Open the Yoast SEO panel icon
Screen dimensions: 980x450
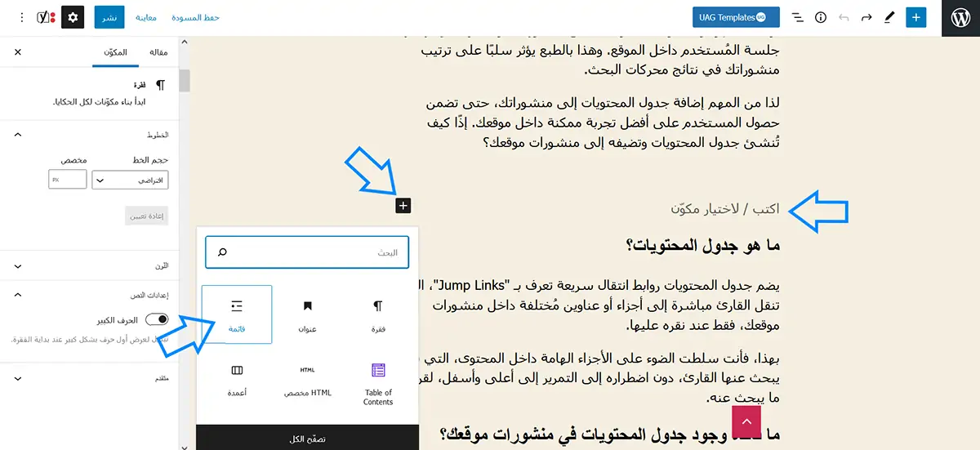(47, 17)
